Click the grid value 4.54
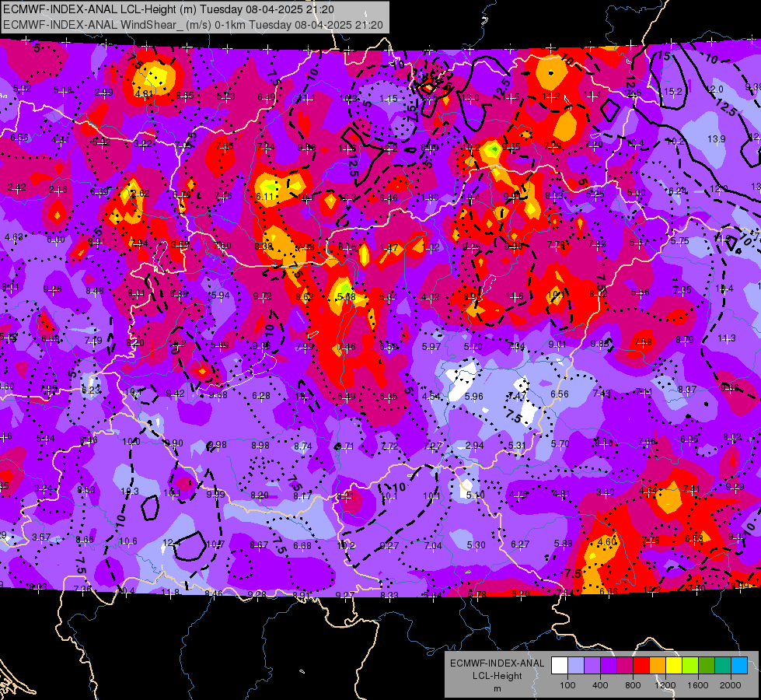 (431, 397)
